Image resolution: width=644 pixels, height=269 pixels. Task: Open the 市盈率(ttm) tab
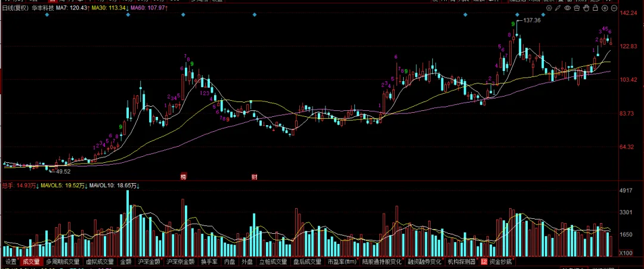coord(342,262)
